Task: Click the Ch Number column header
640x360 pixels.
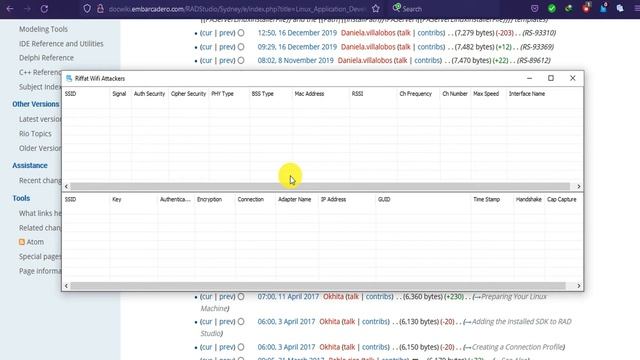Action: (x=455, y=94)
